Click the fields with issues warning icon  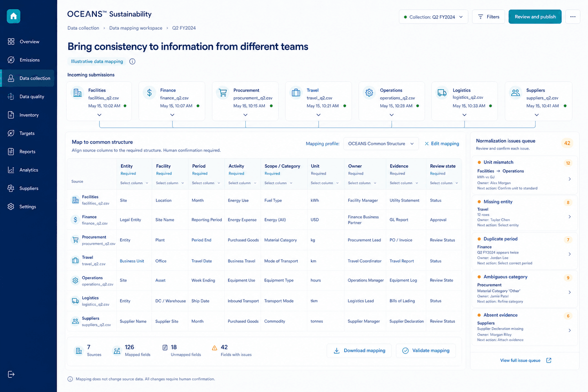tap(214, 348)
